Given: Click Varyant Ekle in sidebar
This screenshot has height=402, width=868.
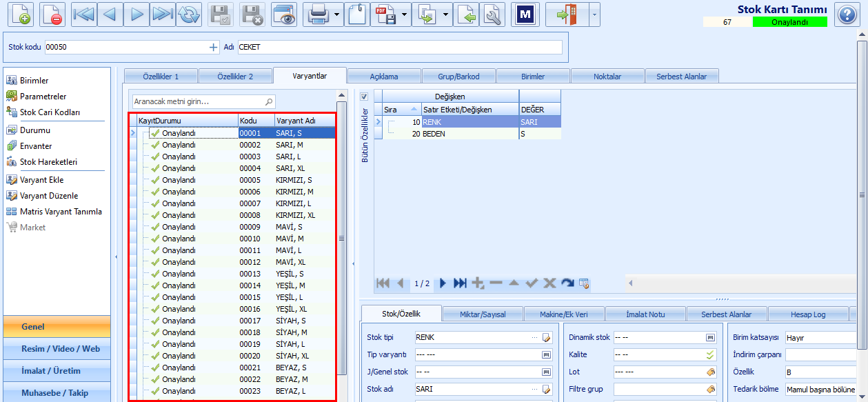Looking at the screenshot, I should [41, 180].
